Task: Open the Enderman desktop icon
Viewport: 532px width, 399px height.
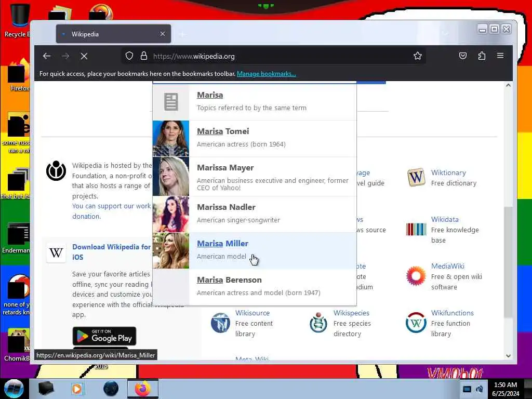Action: [x=16, y=238]
